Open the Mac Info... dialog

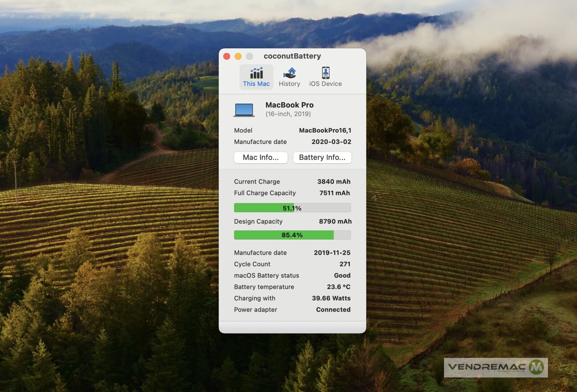(x=261, y=158)
